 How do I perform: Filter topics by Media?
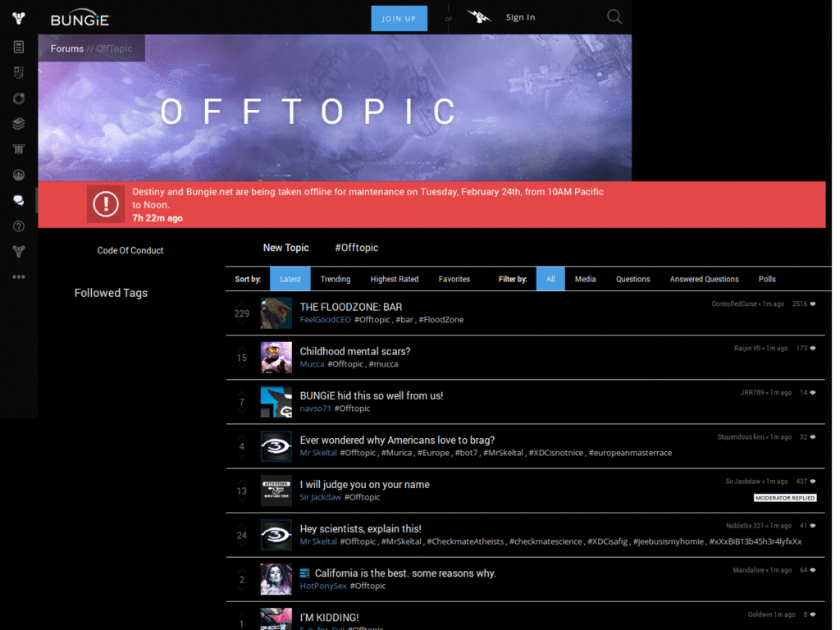[x=585, y=279]
